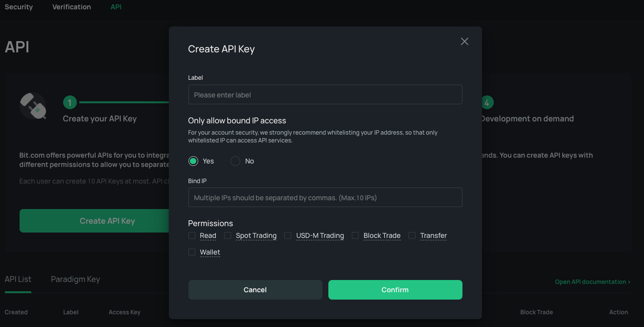644x327 pixels.
Task: Enable the Block Trade permission
Action: click(355, 235)
